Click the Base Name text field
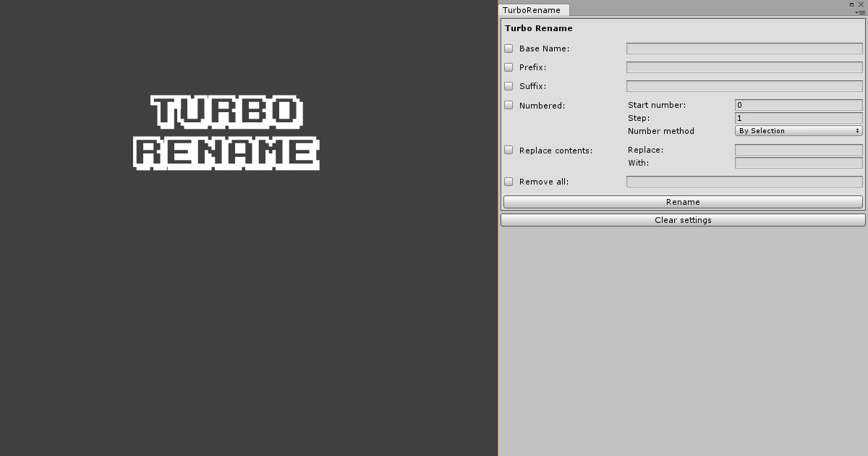 (x=744, y=48)
